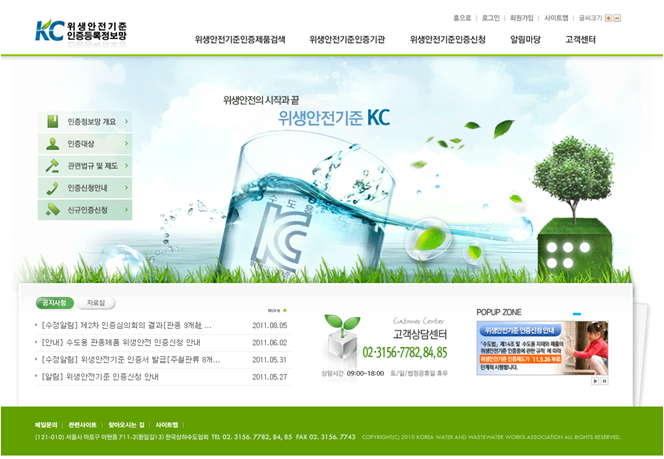Click date 2011.05.31
Screen dimensions: 664x459
[270, 359]
